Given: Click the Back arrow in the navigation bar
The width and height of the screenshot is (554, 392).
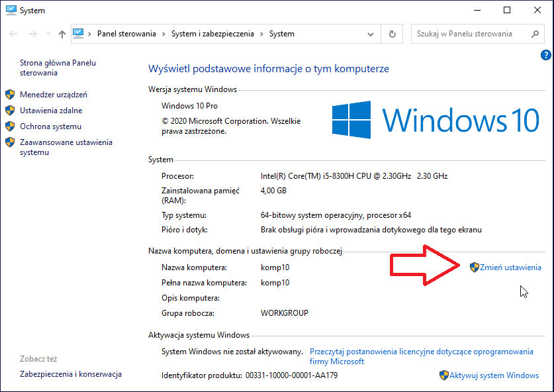Looking at the screenshot, I should pos(13,34).
